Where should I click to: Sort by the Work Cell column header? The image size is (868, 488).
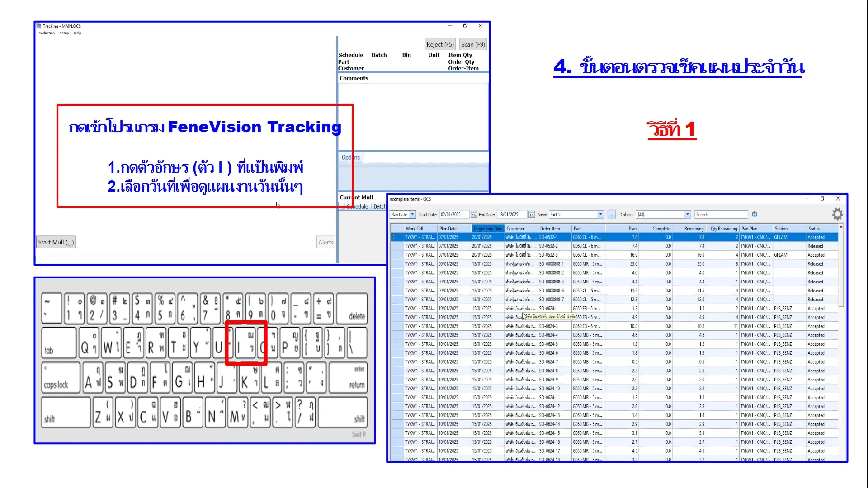[420, 229]
